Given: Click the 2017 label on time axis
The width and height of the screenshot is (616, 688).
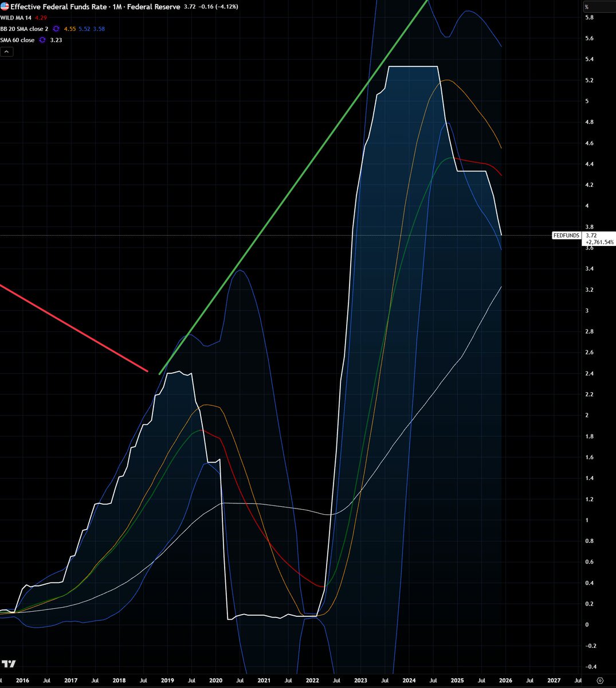Looking at the screenshot, I should (x=70, y=681).
